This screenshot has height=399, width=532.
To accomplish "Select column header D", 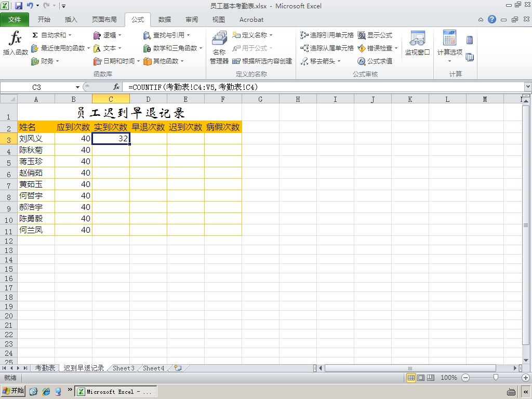I will click(x=148, y=99).
